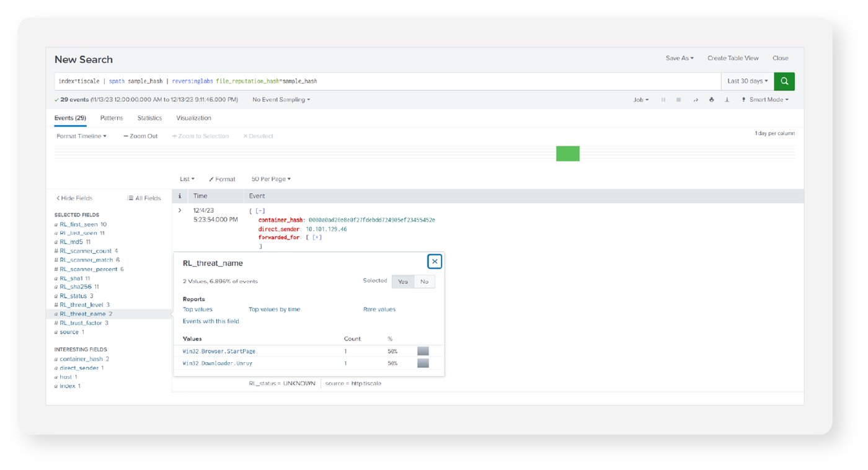Click direct_sender value 10.101.129.46
Viewport: 868px width, 470px height.
pos(326,229)
